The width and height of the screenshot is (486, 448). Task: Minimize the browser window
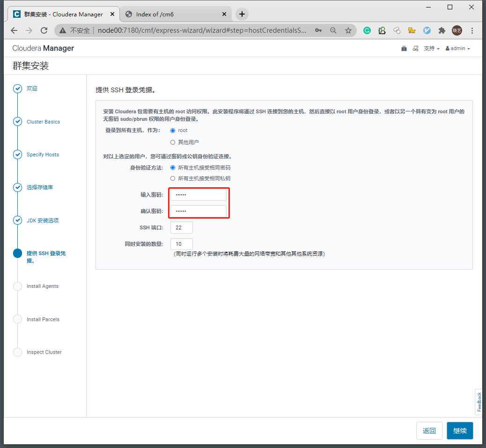[428, 7]
